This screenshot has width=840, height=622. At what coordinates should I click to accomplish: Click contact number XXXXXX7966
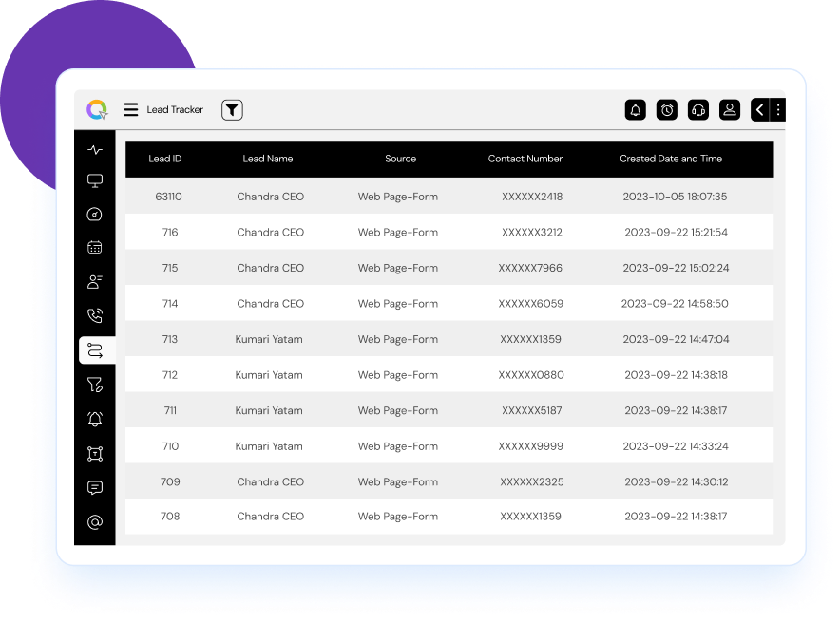point(530,268)
